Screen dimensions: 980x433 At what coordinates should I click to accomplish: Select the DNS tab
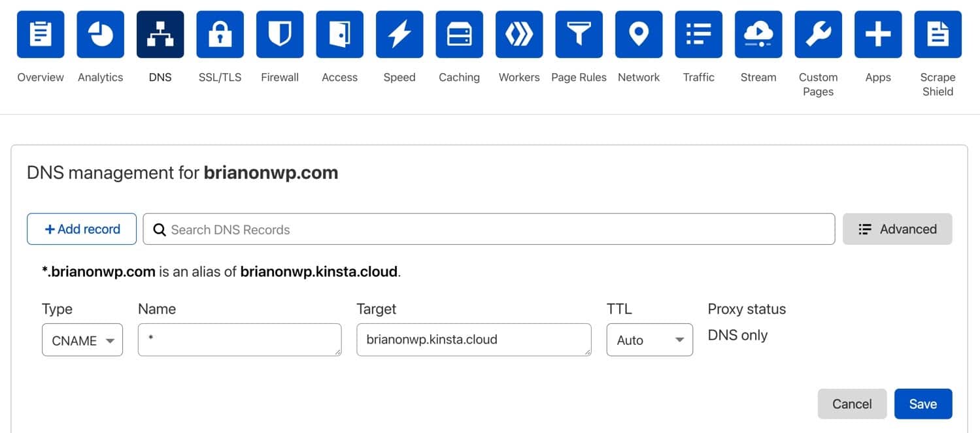point(160,77)
